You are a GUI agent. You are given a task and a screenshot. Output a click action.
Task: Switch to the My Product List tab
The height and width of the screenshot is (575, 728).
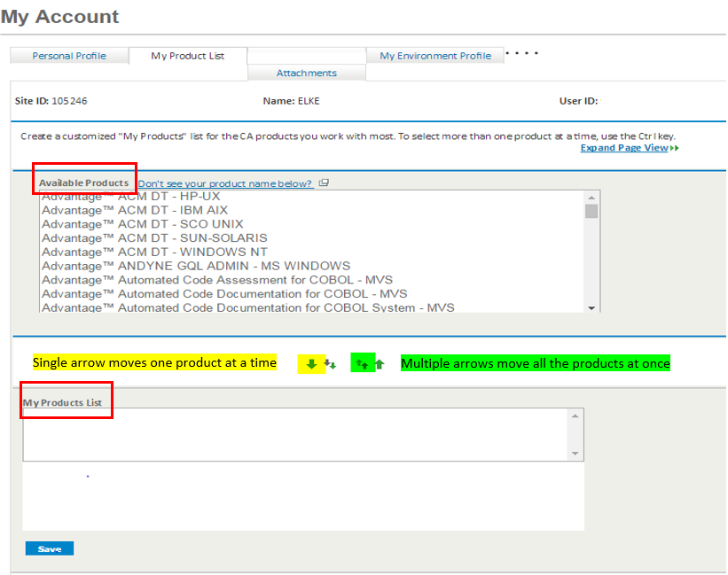(x=188, y=56)
